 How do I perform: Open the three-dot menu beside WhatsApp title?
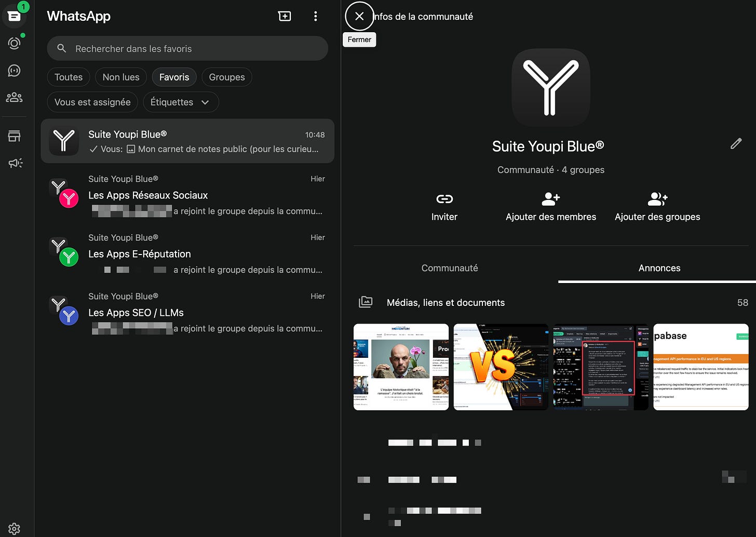pyautogui.click(x=315, y=16)
